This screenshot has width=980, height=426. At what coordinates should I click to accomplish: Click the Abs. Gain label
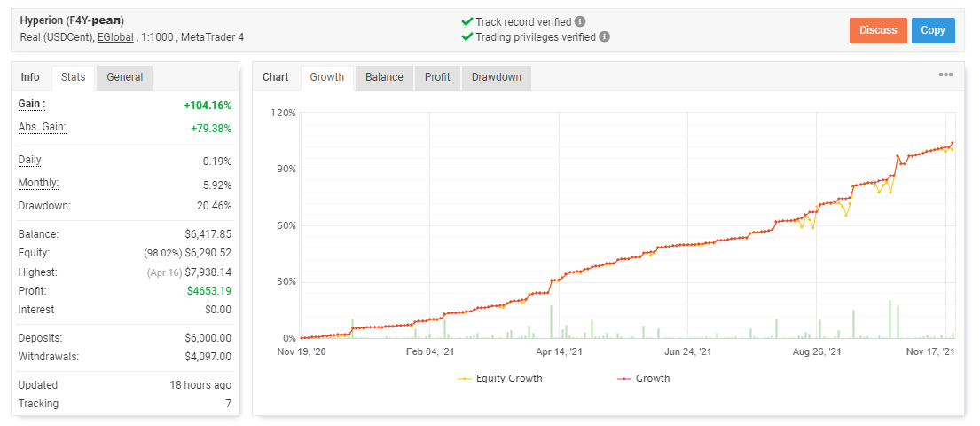click(42, 128)
